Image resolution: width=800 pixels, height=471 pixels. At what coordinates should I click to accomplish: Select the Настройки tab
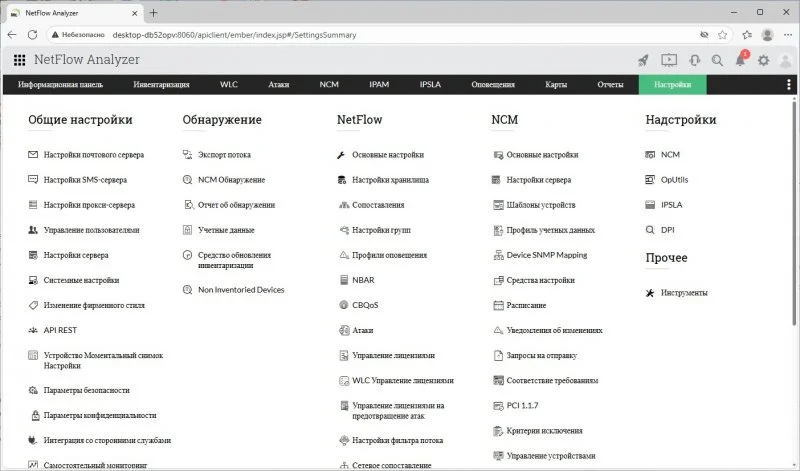672,85
